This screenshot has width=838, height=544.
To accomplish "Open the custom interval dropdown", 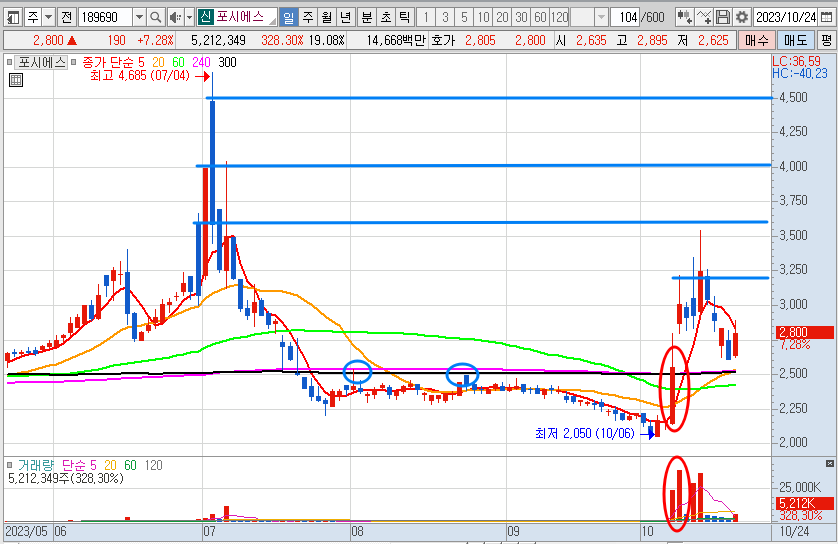I will tap(601, 17).
